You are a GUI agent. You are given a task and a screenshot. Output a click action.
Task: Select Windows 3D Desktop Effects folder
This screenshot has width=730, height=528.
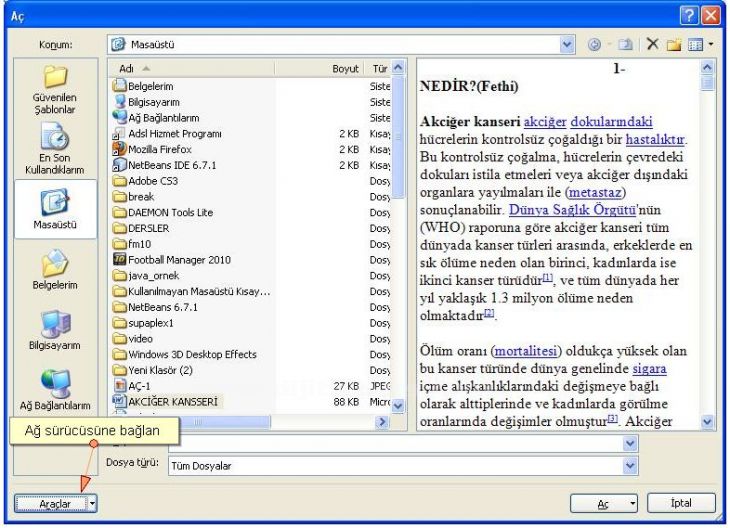click(184, 355)
